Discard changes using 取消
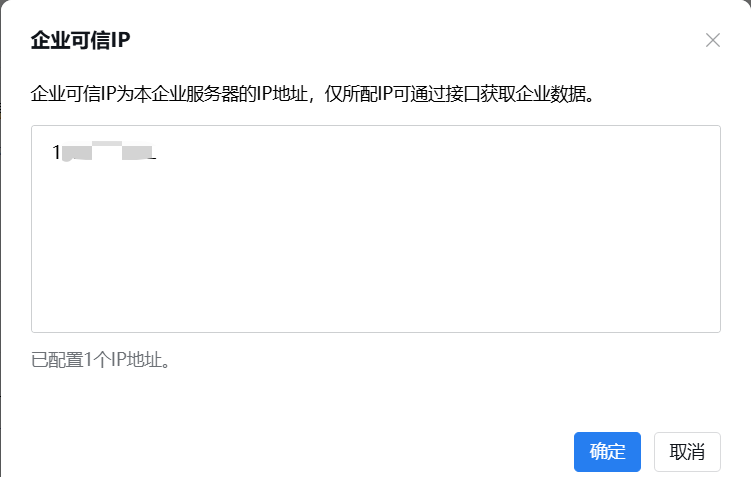Image resolution: width=751 pixels, height=477 pixels. pos(687,452)
